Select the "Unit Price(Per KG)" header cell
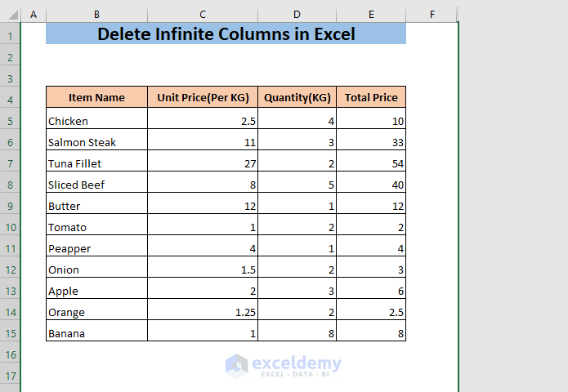 pyautogui.click(x=203, y=97)
